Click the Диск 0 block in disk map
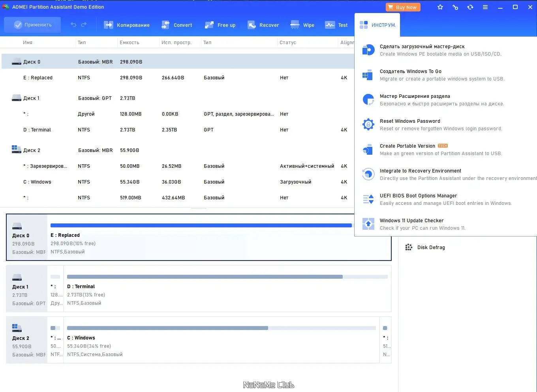537x392 pixels. point(27,237)
